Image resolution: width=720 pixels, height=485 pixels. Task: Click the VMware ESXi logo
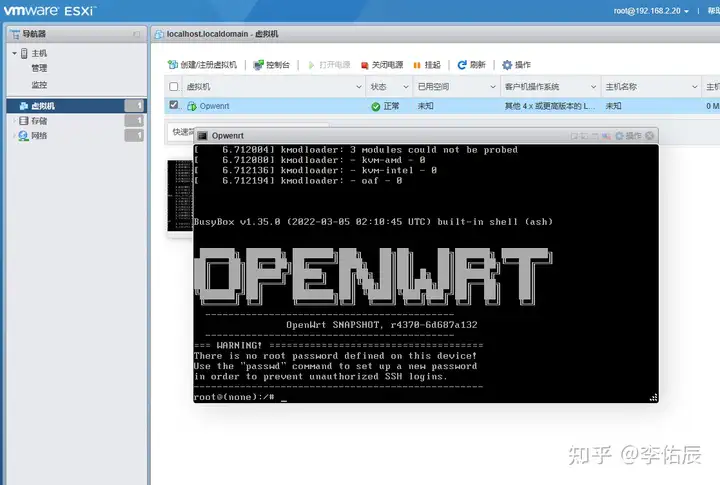click(50, 11)
